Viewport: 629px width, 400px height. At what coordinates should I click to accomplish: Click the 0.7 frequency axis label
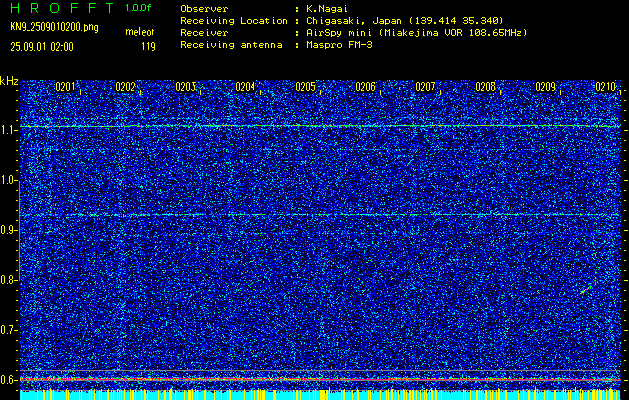pos(8,330)
